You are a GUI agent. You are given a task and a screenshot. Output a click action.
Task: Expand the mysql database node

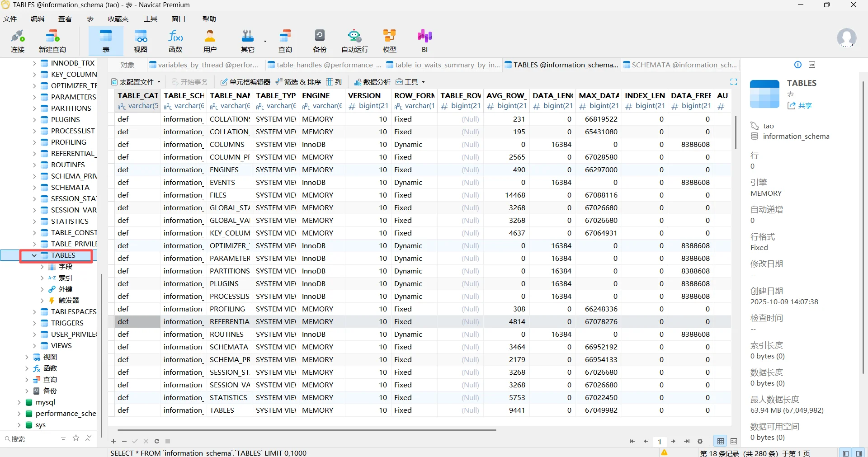point(19,402)
